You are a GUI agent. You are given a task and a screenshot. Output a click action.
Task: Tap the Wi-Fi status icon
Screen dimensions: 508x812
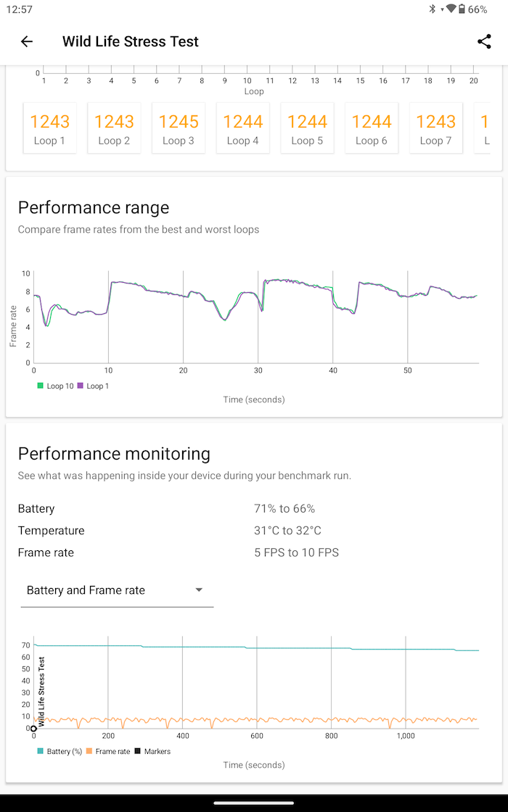coord(451,9)
